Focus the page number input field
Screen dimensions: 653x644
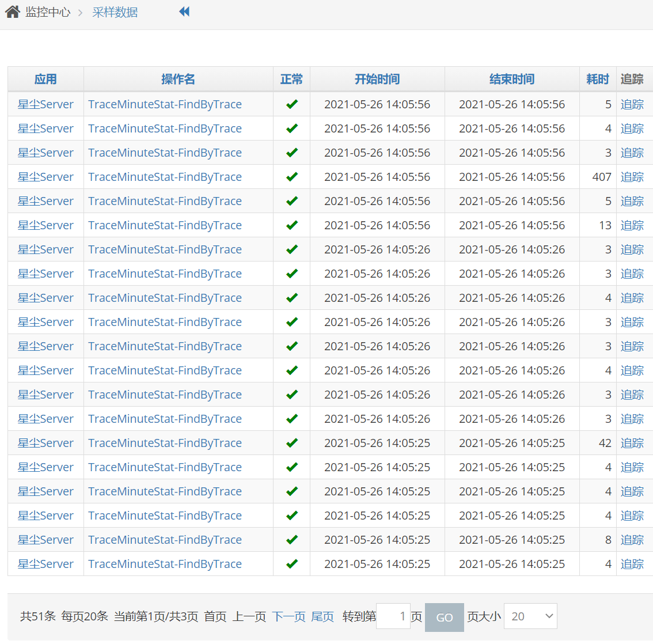[393, 616]
